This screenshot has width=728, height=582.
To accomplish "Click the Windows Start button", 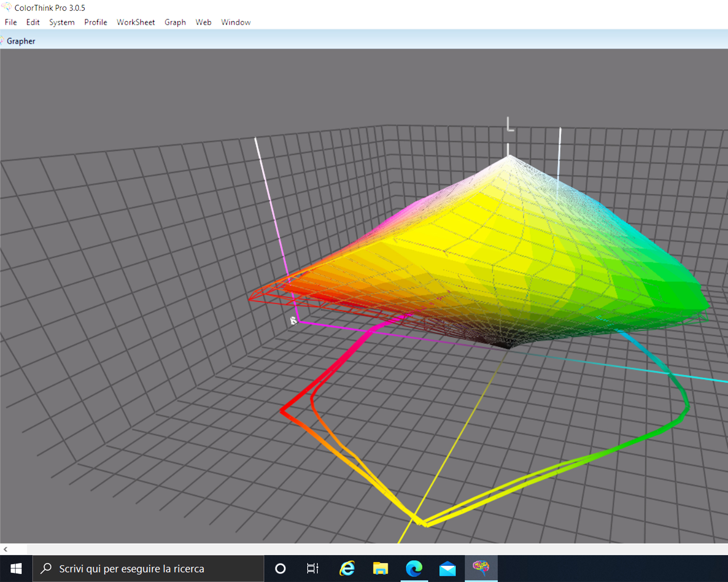I will click(16, 568).
